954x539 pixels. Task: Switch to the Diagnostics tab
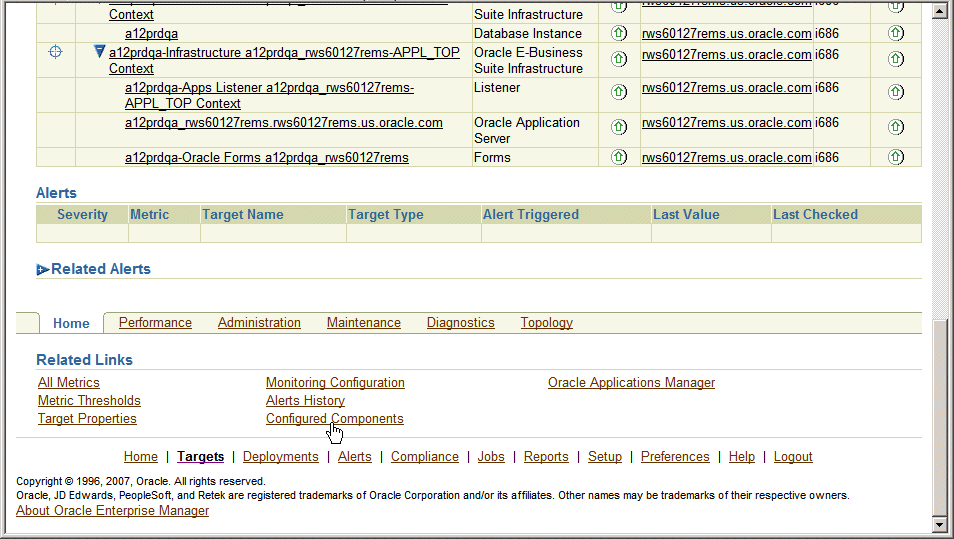pyautogui.click(x=461, y=322)
